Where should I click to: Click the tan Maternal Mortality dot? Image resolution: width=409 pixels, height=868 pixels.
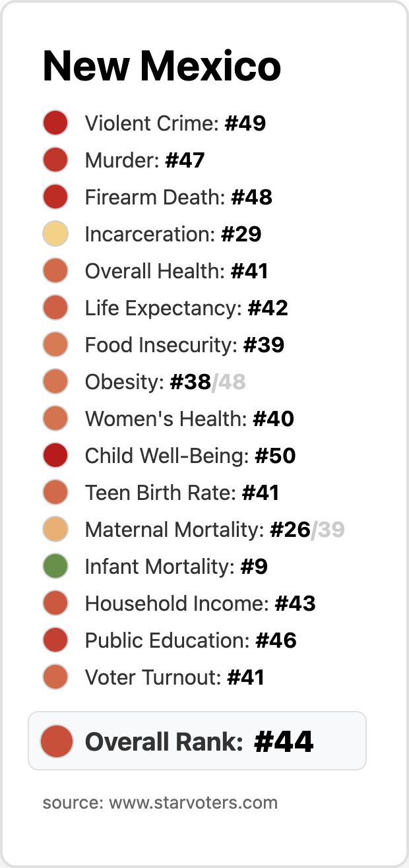[x=55, y=530]
